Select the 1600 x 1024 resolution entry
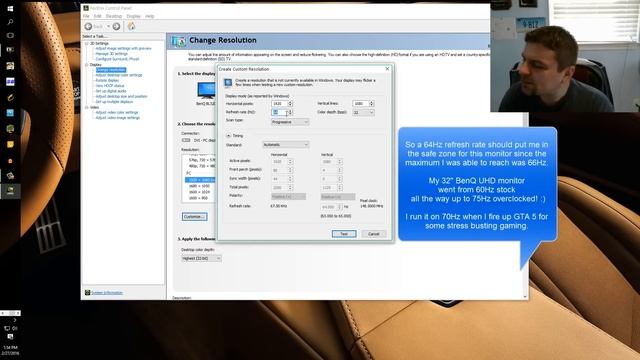Screen dimensions: 640x360 coord(199,192)
